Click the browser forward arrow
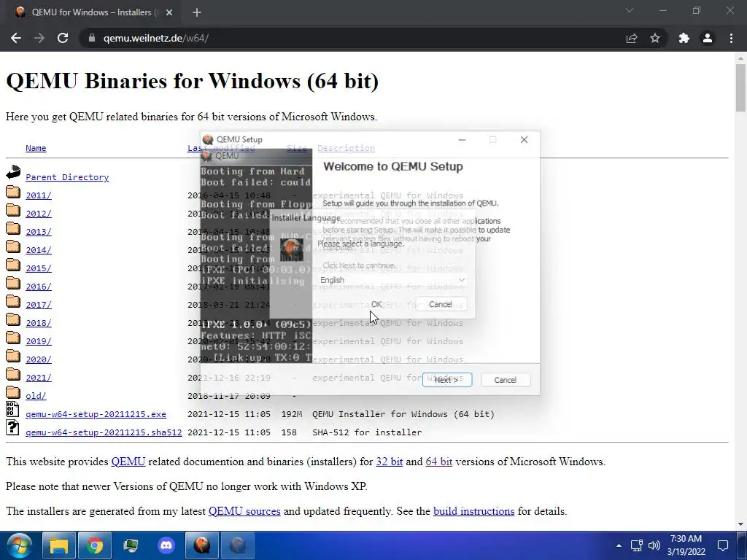 point(39,38)
